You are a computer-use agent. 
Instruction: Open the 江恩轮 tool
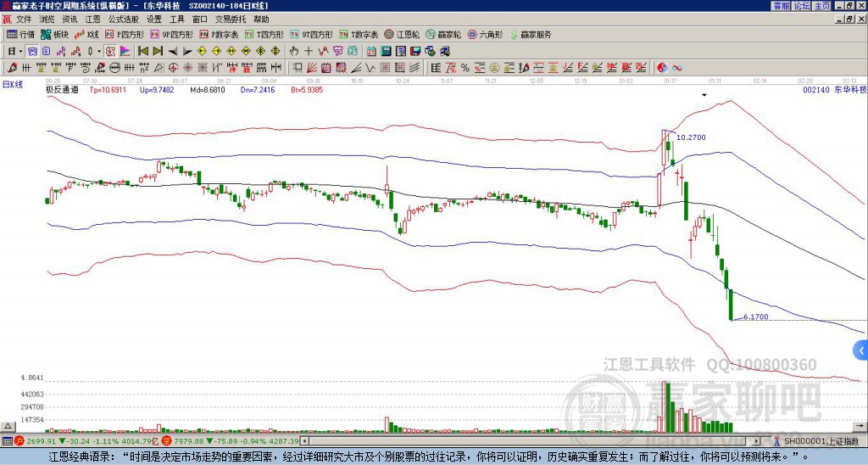(x=403, y=34)
